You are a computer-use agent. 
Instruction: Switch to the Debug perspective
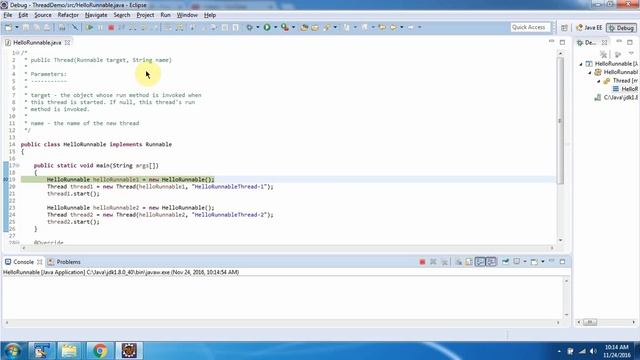pos(621,28)
